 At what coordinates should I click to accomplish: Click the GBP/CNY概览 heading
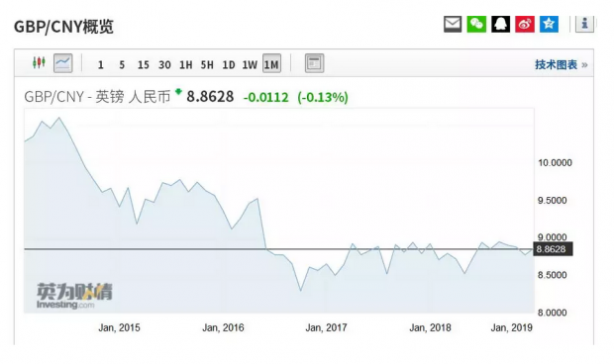tap(63, 27)
